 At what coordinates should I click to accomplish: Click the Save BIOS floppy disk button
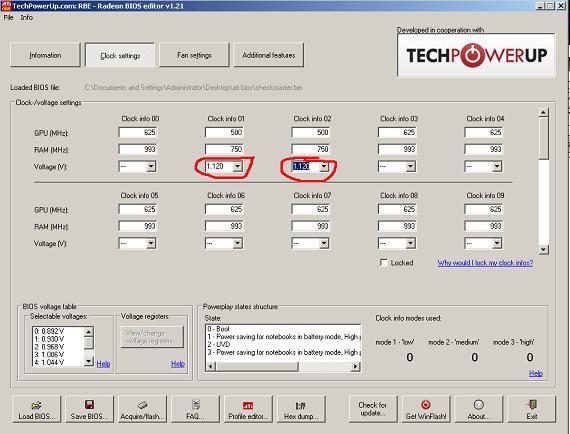89,409
